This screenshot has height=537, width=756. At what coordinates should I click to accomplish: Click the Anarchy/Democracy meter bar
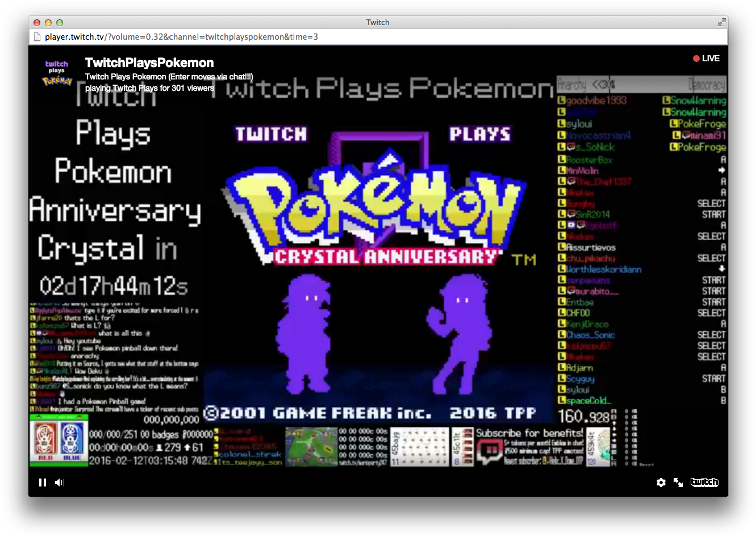click(642, 85)
